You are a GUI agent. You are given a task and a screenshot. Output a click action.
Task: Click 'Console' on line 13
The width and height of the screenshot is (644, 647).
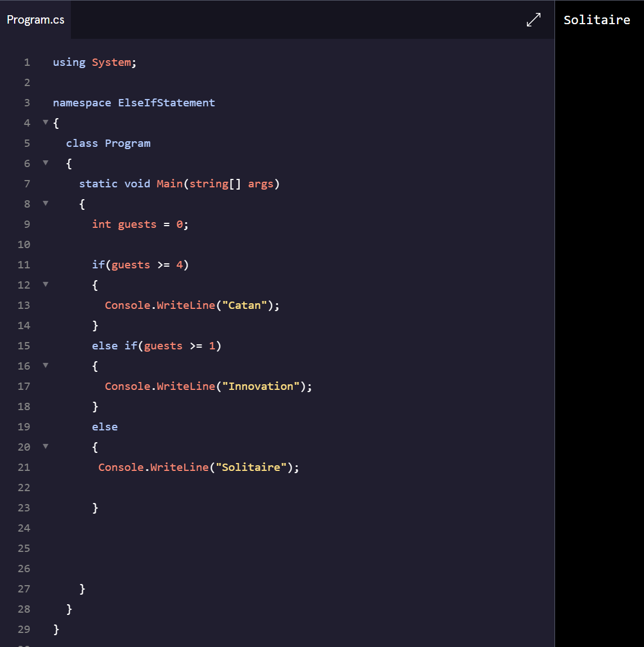(x=128, y=305)
